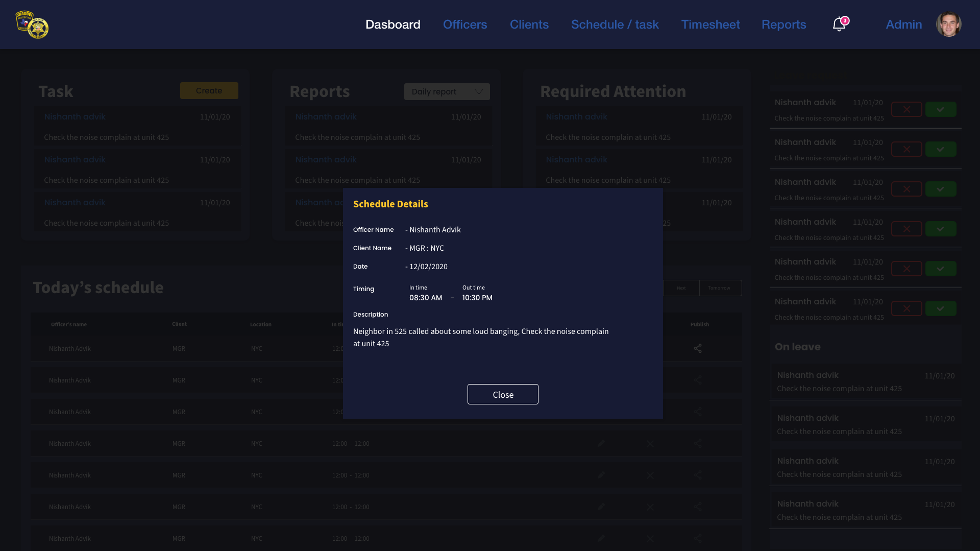
Task: Click the Admin profile avatar photo
Action: click(x=948, y=25)
